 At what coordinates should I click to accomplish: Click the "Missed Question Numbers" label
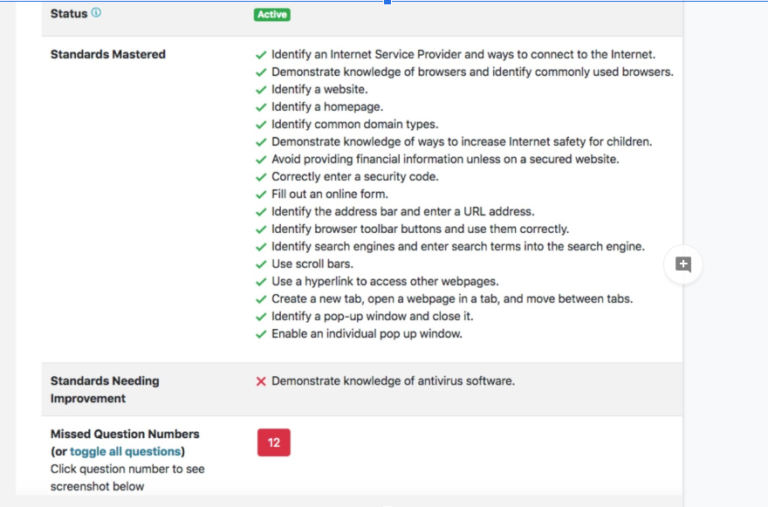click(x=125, y=434)
